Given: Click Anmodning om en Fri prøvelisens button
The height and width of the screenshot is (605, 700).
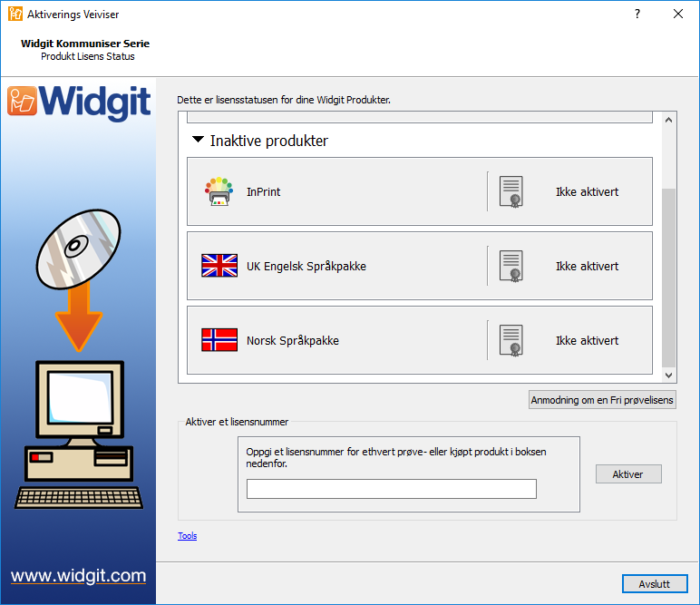Looking at the screenshot, I should [x=602, y=400].
